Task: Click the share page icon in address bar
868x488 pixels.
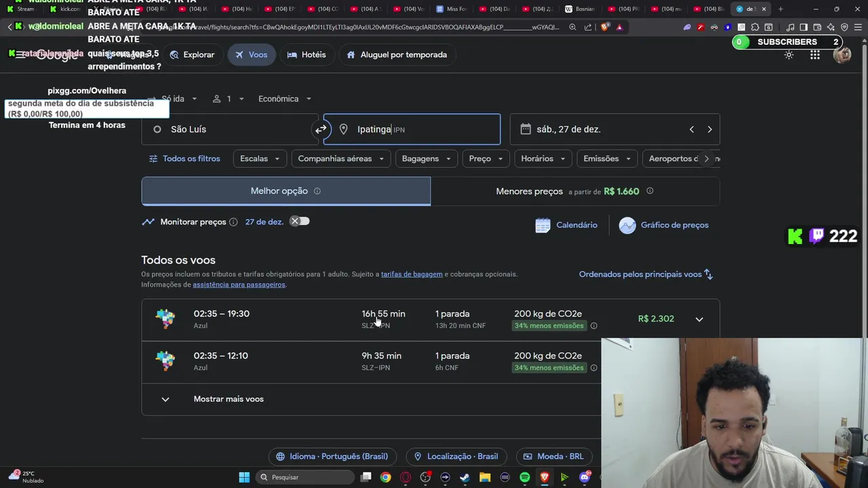Action: pyautogui.click(x=587, y=27)
